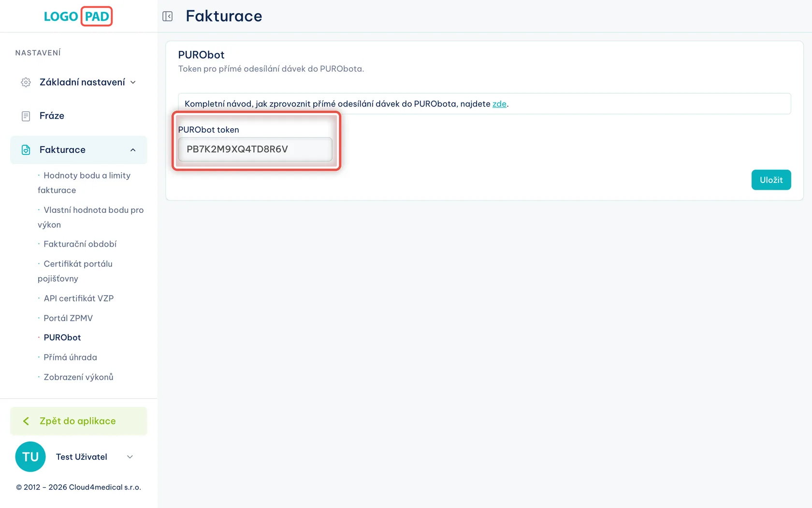Click the gear icon beside Základní nastavení

26,82
